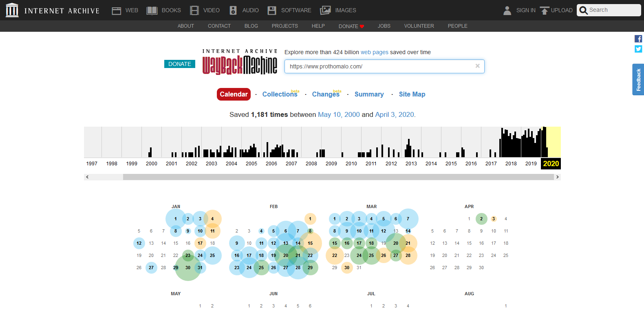Open the March 22 snapshot
Screen dimensions: 644x316
(x=335, y=255)
